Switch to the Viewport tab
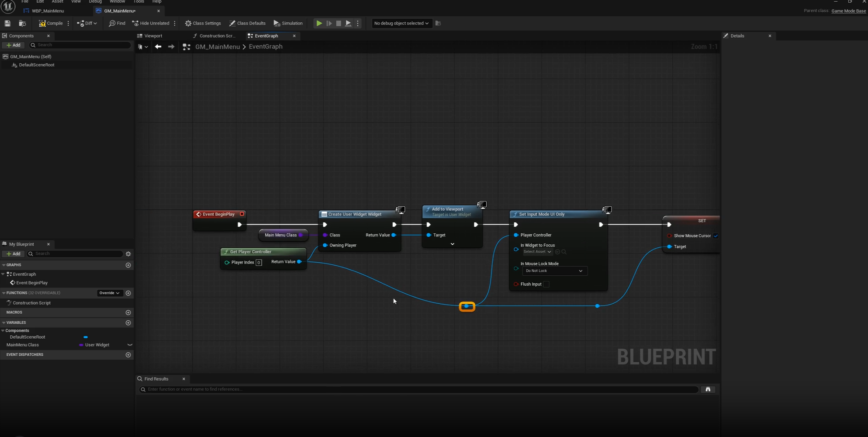Screen dimensions: 868x437 [x=153, y=36]
